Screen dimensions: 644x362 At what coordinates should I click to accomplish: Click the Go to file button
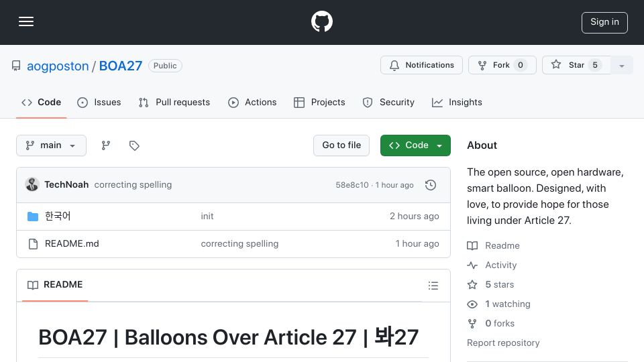coord(341,145)
